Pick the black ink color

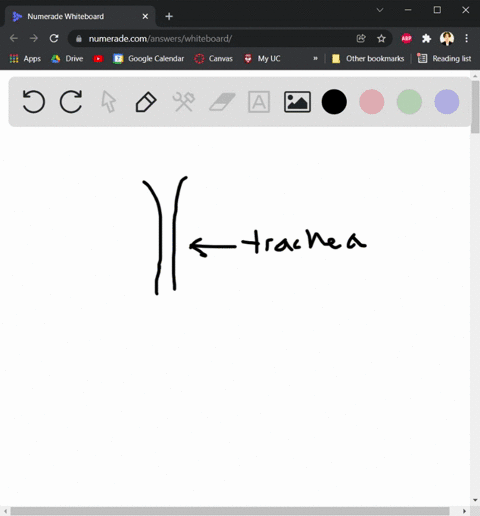334,102
